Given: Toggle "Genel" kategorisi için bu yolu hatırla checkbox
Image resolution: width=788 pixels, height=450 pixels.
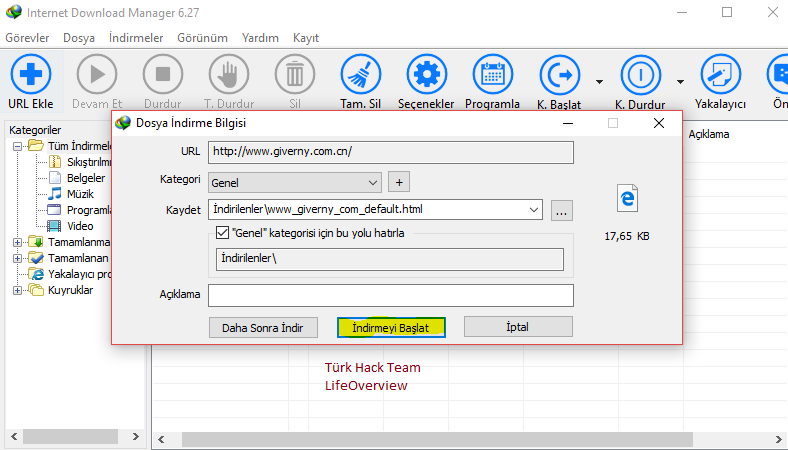Looking at the screenshot, I should click(222, 232).
